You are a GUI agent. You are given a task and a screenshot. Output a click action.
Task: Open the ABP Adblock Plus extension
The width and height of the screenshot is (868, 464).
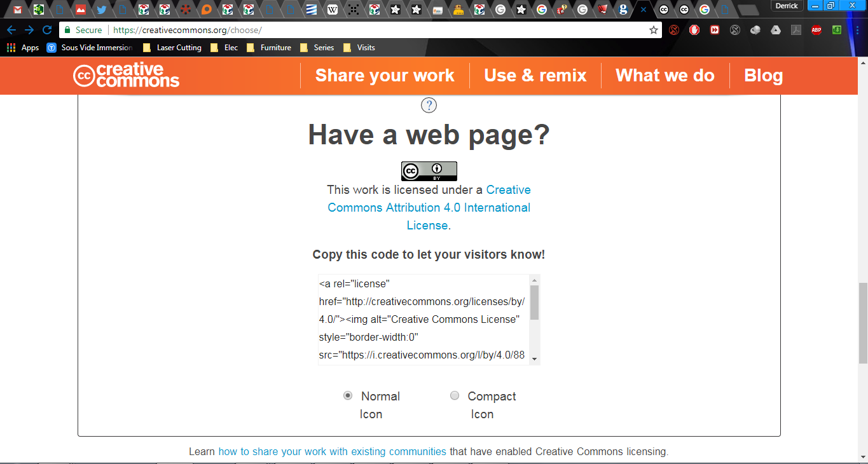point(816,30)
